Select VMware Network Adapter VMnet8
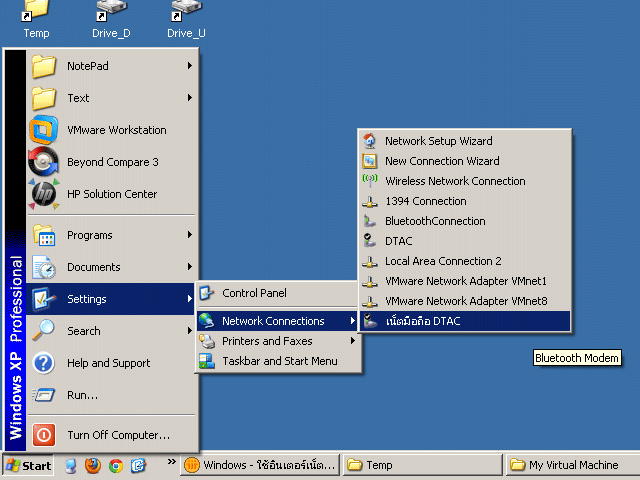Image resolution: width=640 pixels, height=480 pixels. tap(465, 301)
